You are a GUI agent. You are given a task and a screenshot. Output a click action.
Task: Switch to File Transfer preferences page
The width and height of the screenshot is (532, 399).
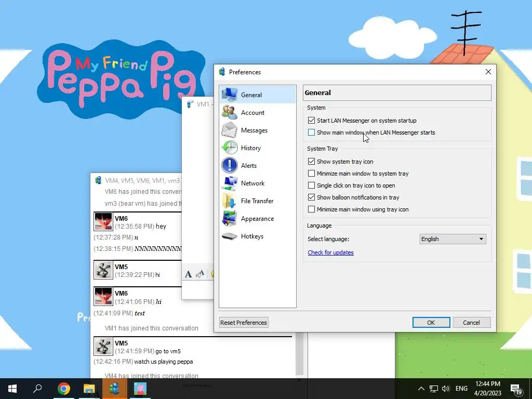pyautogui.click(x=258, y=201)
